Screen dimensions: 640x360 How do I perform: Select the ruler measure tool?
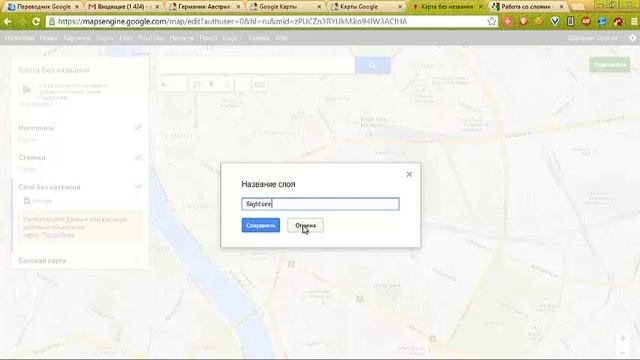(x=260, y=85)
